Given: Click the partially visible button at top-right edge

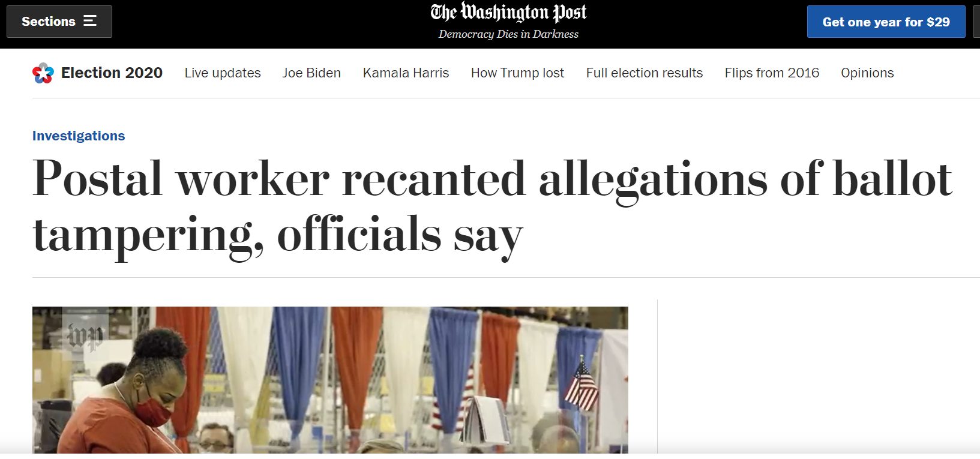Looking at the screenshot, I should point(976,22).
